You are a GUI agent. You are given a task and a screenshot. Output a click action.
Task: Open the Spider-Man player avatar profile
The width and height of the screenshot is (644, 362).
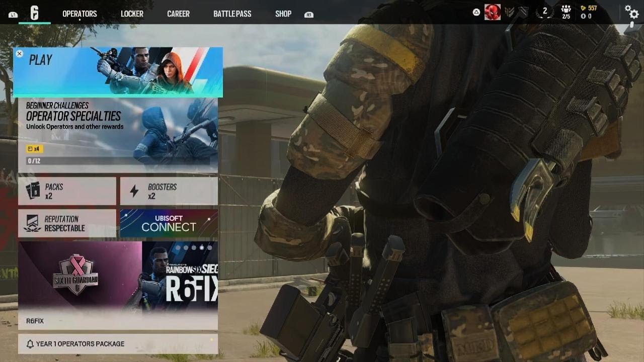(x=493, y=12)
